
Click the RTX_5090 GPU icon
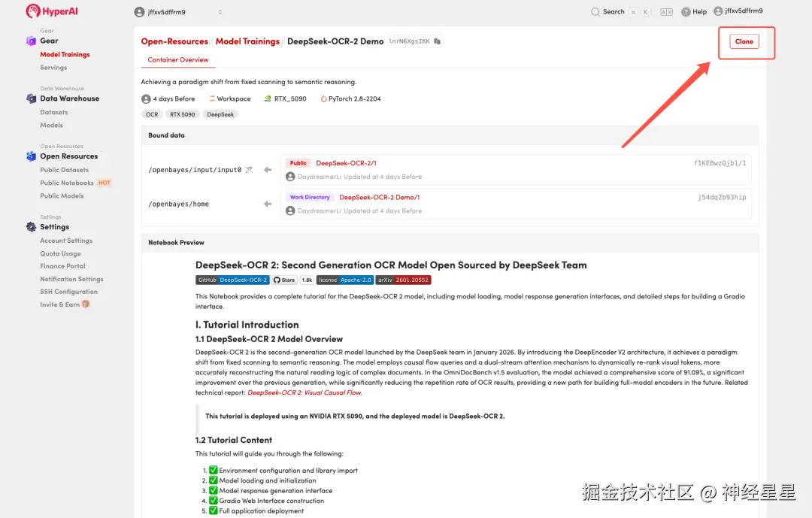[x=268, y=98]
